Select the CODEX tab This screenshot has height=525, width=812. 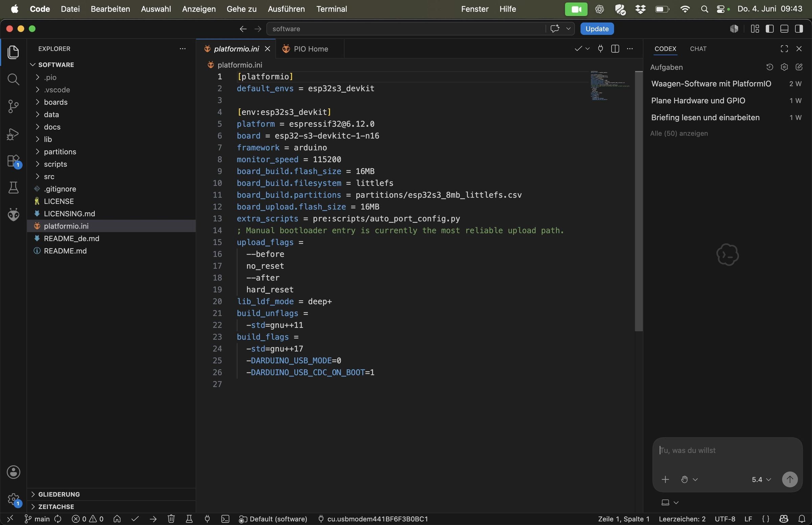tap(665, 49)
